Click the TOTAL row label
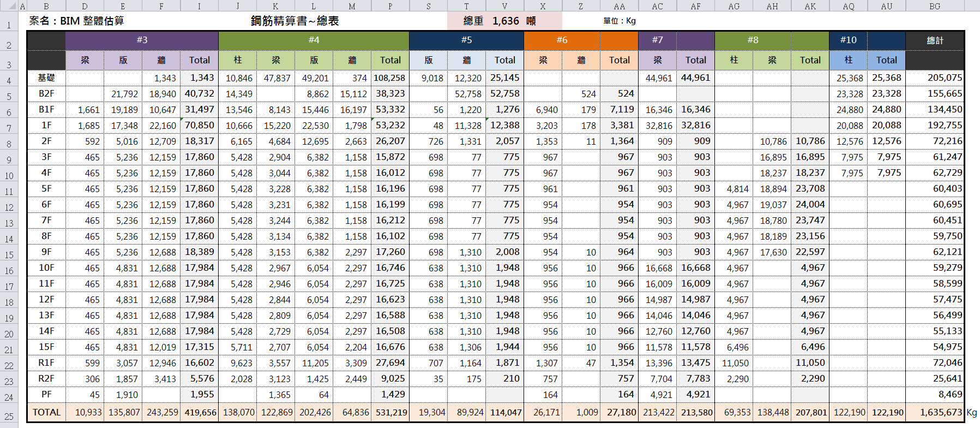The width and height of the screenshot is (980, 428). tap(46, 412)
